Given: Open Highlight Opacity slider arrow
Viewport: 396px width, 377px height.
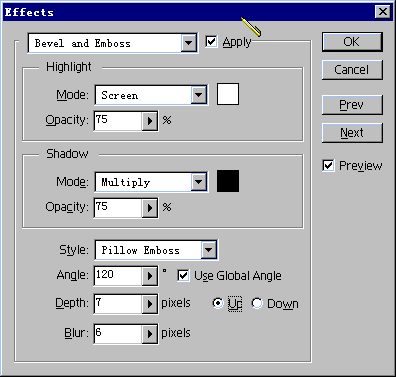Looking at the screenshot, I should (150, 121).
